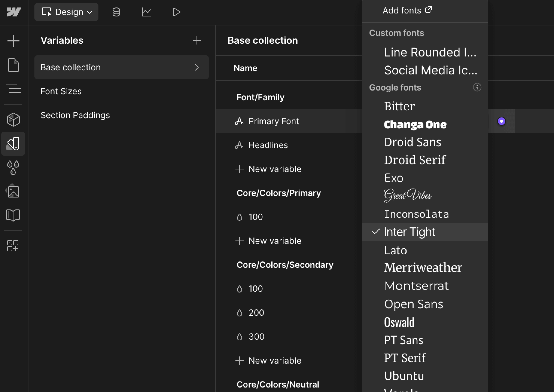This screenshot has width=554, height=392.
Task: Click the purple variable dot indicator
Action: tap(501, 121)
